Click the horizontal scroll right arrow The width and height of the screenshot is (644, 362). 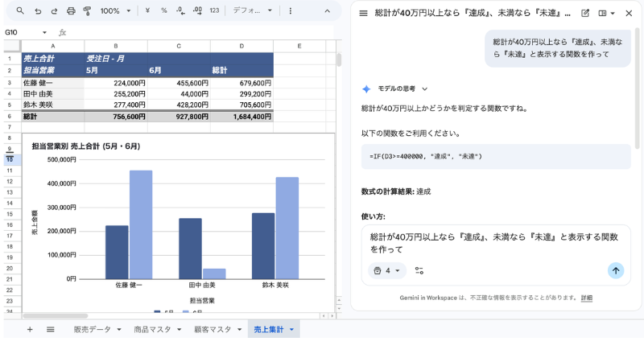[x=332, y=315]
